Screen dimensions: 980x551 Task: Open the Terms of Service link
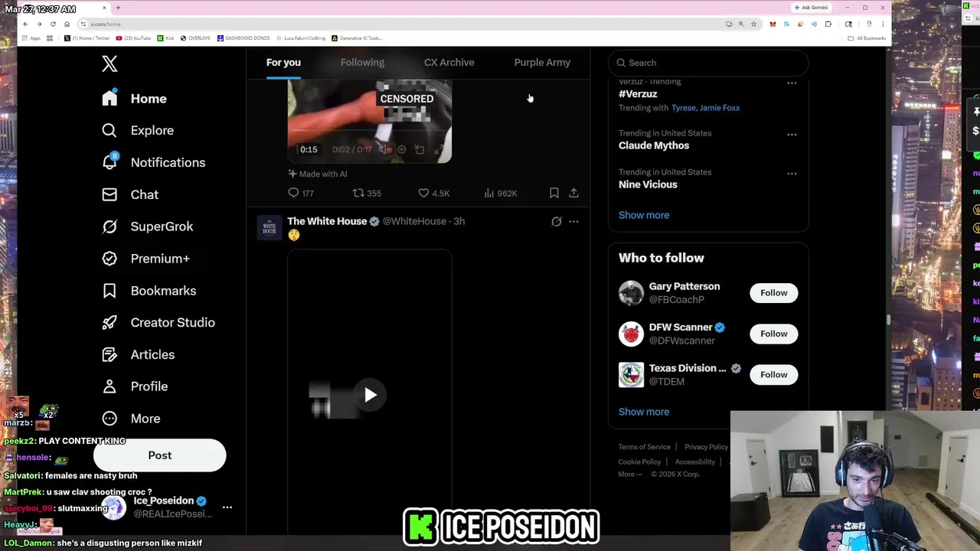(645, 447)
